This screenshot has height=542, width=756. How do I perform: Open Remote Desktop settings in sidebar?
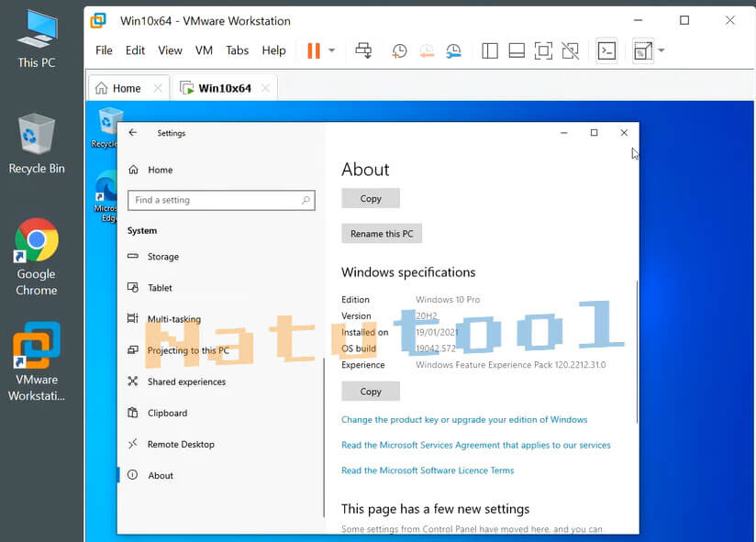tap(181, 445)
